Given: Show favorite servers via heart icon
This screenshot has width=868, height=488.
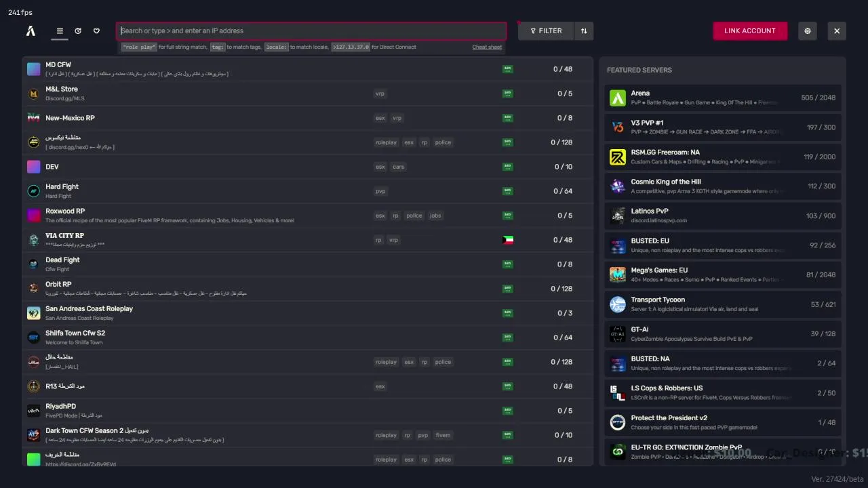Looking at the screenshot, I should pyautogui.click(x=96, y=30).
